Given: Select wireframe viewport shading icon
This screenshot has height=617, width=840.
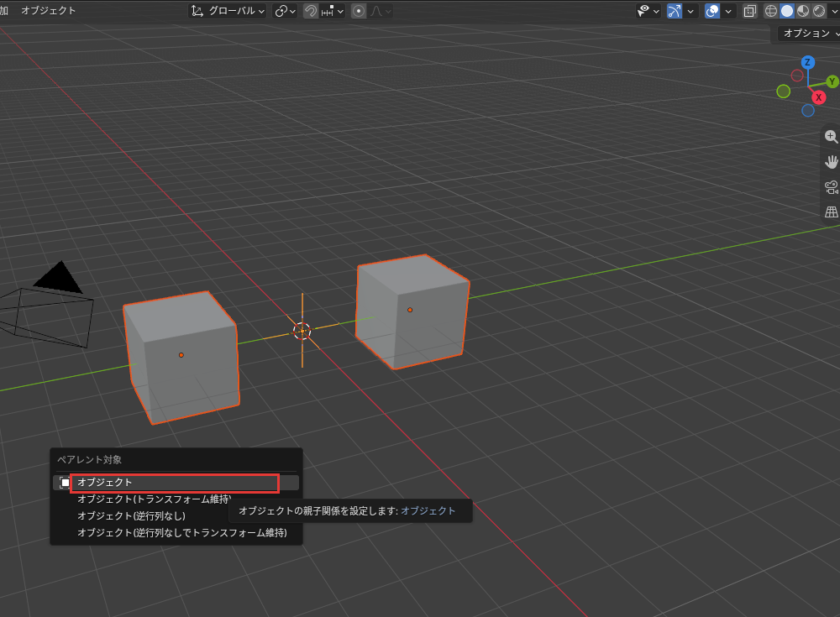Looking at the screenshot, I should point(771,11).
